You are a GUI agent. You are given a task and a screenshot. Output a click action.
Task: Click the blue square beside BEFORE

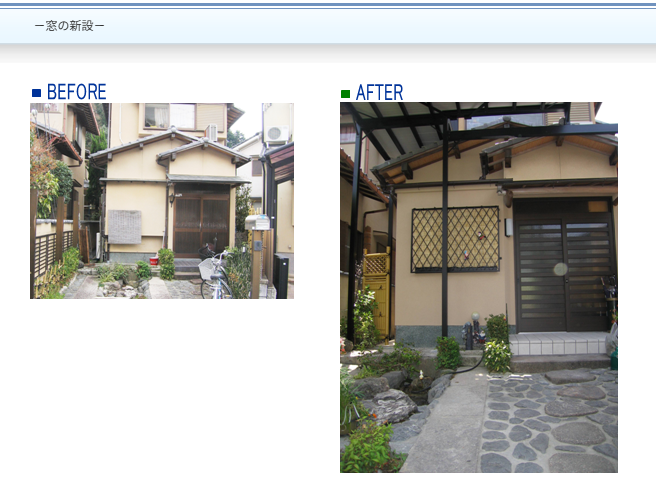[36, 93]
